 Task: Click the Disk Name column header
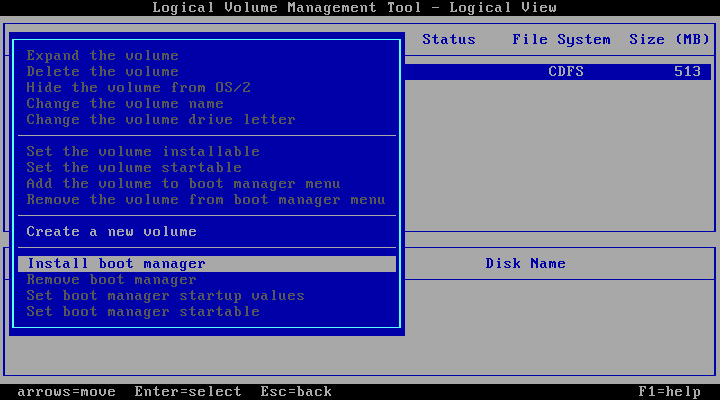coord(525,264)
